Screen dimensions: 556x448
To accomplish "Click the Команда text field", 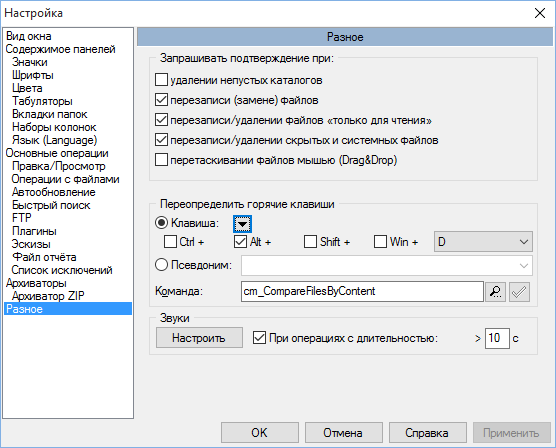I will [362, 292].
